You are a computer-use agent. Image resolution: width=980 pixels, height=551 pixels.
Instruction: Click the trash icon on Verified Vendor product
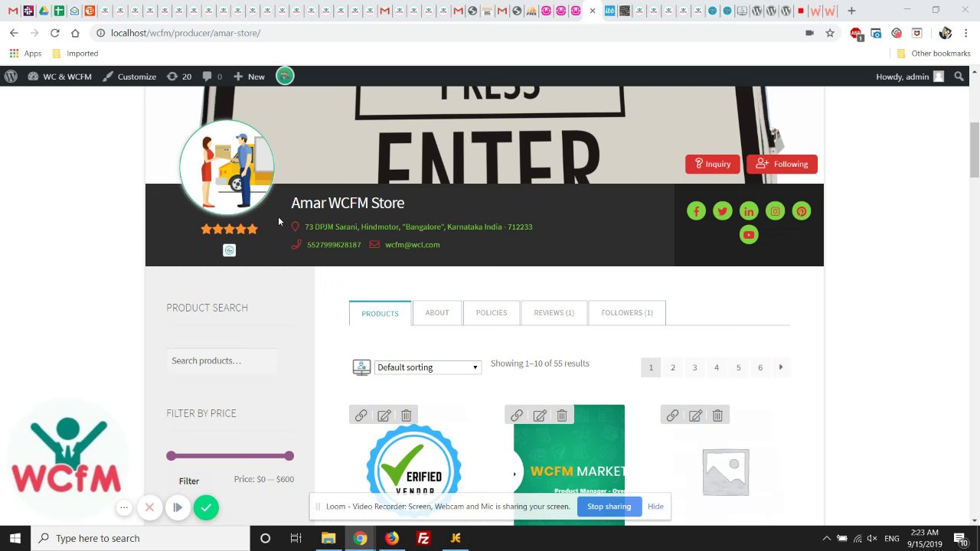point(407,415)
